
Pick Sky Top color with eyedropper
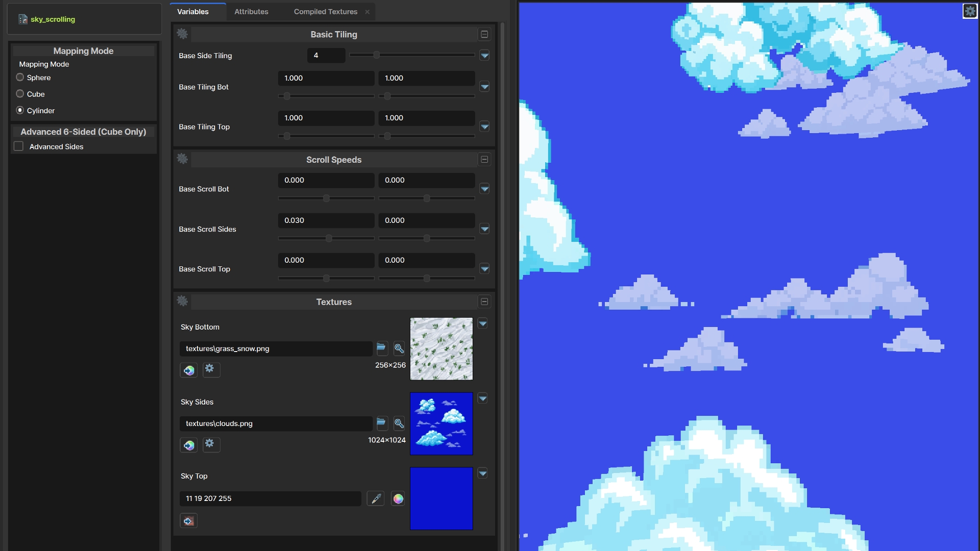click(x=376, y=498)
